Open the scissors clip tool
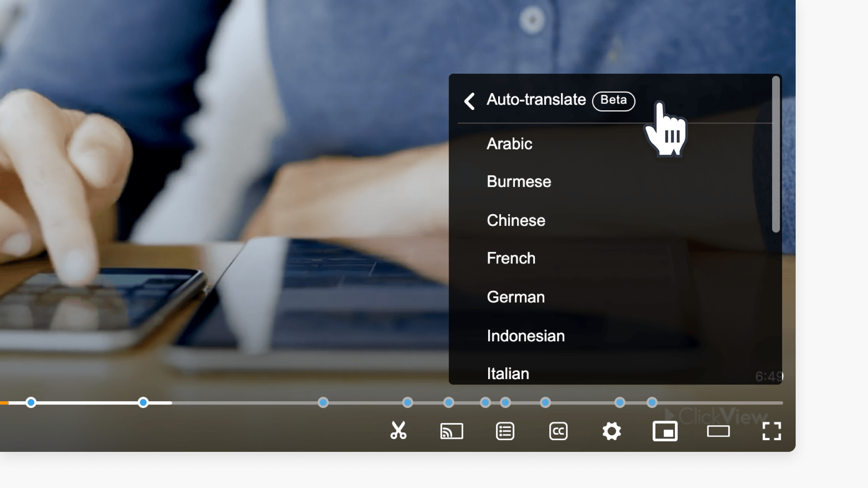This screenshot has width=868, height=488. (x=398, y=431)
